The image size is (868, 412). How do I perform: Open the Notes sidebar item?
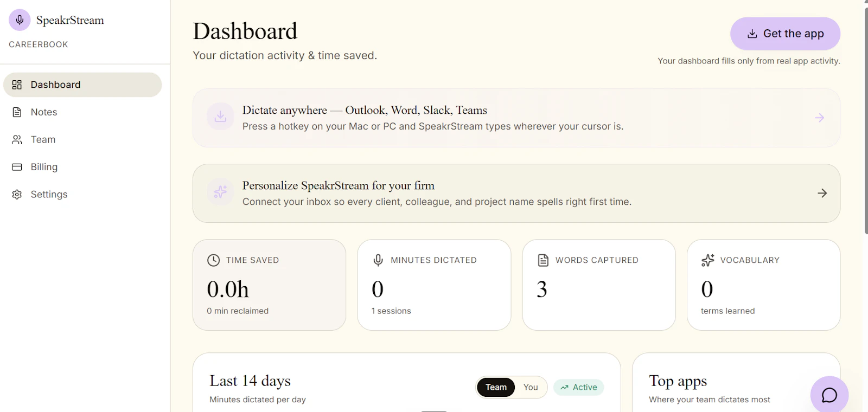pyautogui.click(x=82, y=112)
